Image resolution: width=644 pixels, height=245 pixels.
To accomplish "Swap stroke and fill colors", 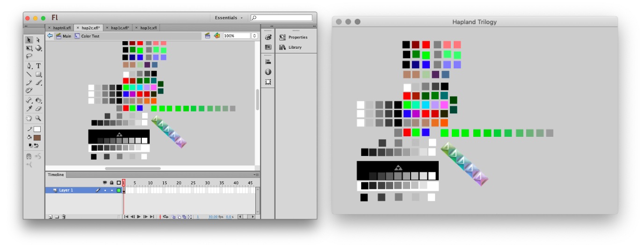I will click(36, 146).
